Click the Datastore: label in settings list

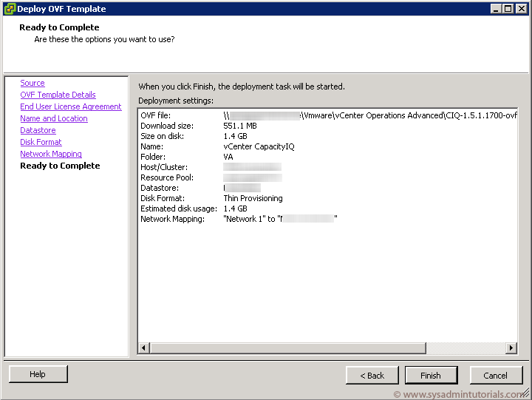pyautogui.click(x=160, y=188)
